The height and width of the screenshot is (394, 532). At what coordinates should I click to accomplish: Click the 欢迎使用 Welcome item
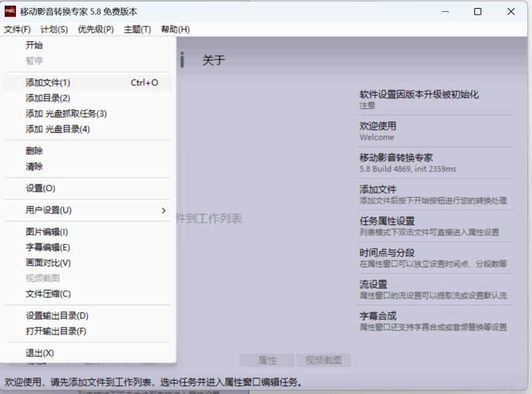click(x=435, y=131)
